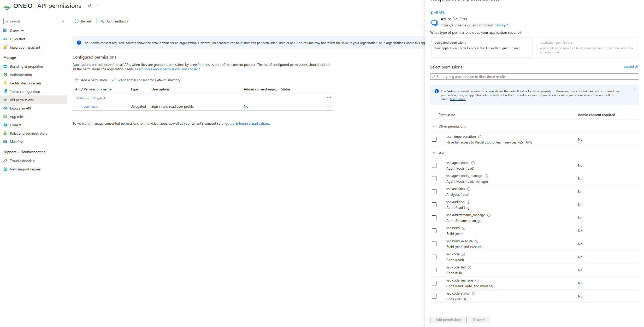Show info tooltip for user_impersonation permission

[480, 137]
